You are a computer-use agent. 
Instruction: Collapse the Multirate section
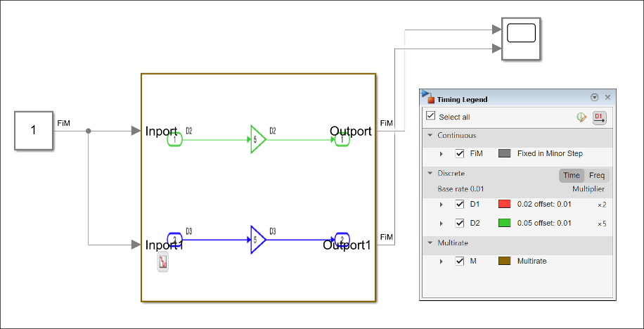(x=430, y=243)
